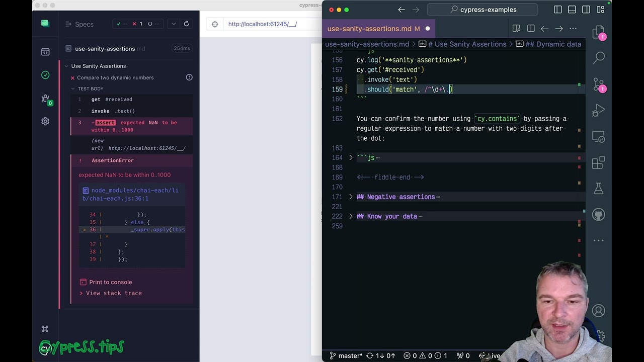Open Cypress Runs sidebar checkmark icon
Image resolution: width=644 pixels, height=362 pixels.
[45, 75]
